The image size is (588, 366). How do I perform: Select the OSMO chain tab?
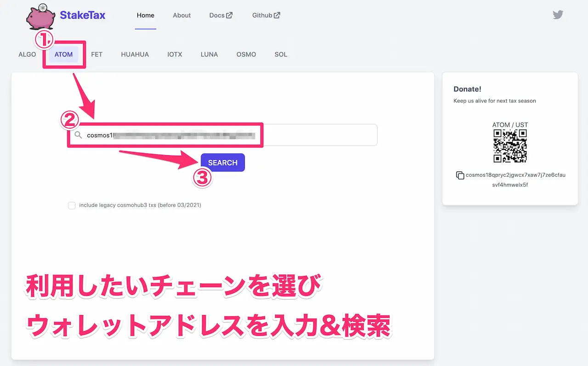click(x=246, y=54)
